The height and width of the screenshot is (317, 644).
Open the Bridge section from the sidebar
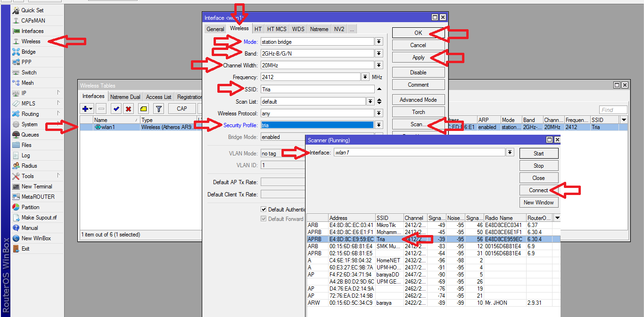pos(30,51)
